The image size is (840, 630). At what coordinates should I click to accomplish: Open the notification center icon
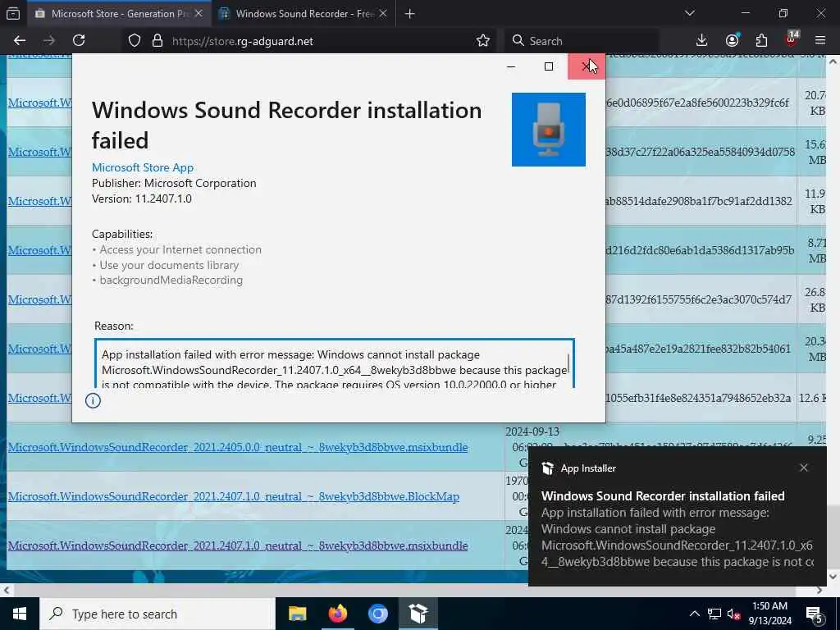(815, 614)
